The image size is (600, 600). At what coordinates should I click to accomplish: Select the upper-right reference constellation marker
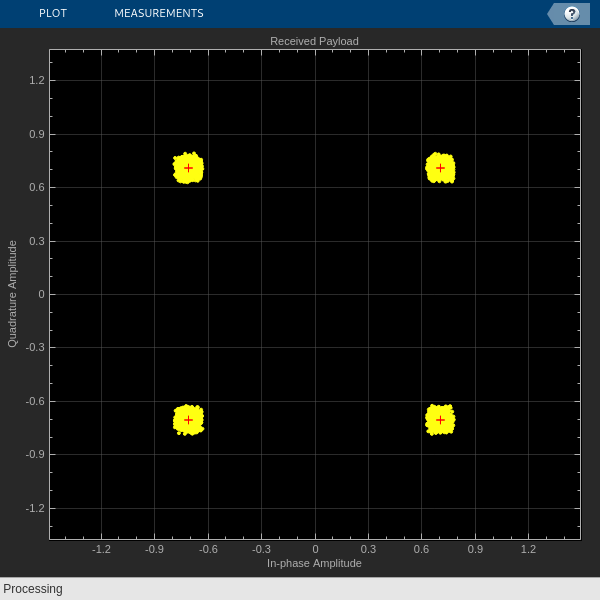(440, 168)
